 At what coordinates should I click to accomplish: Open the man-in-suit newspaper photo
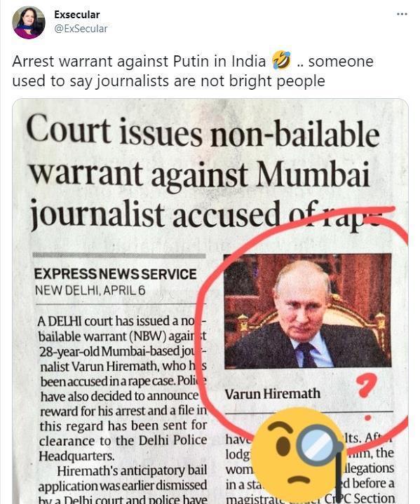(x=308, y=311)
